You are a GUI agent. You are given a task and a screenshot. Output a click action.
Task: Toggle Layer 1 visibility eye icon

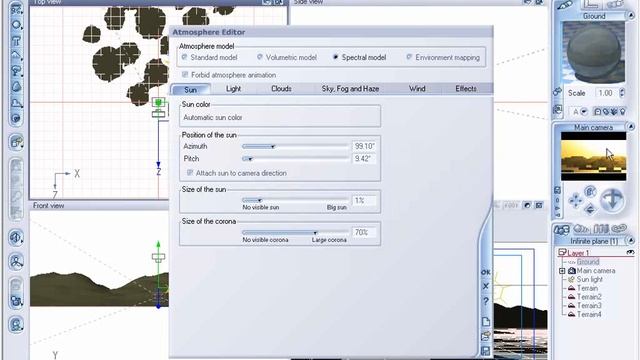click(x=630, y=253)
